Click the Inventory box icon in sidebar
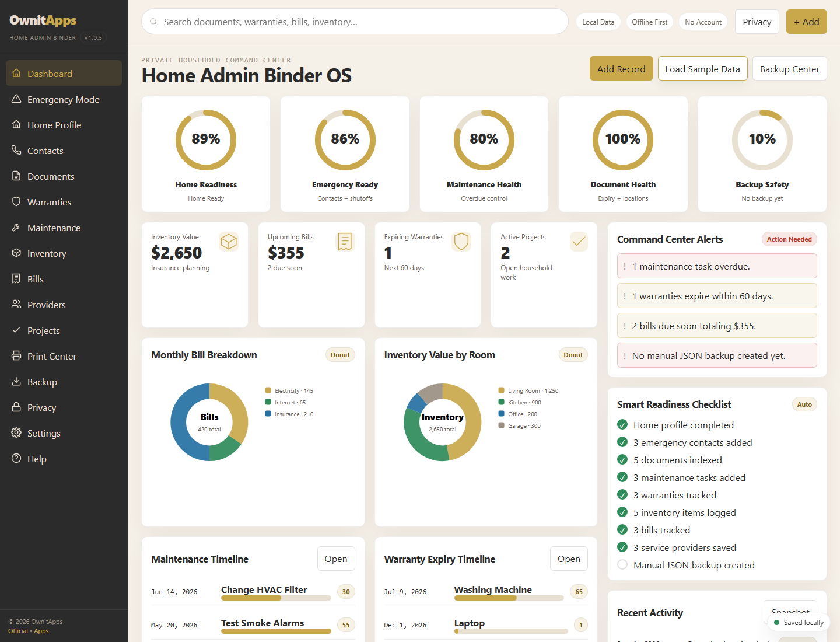 (16, 253)
